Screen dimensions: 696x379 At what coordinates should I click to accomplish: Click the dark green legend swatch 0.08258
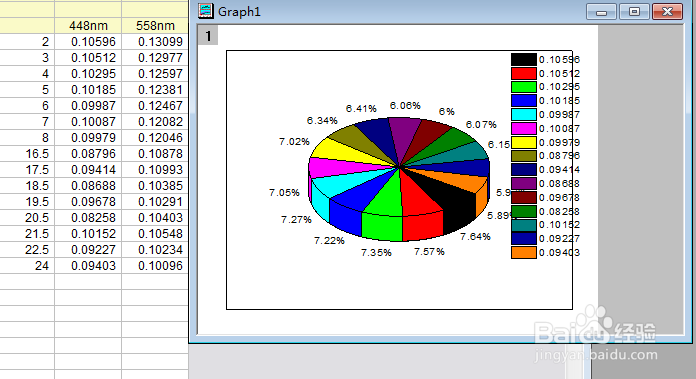point(524,211)
